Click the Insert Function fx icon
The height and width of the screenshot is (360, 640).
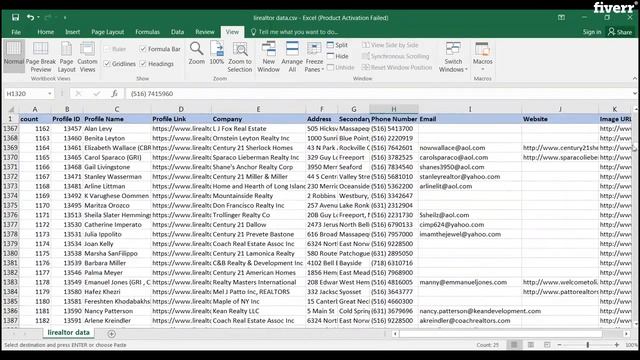tap(115, 93)
